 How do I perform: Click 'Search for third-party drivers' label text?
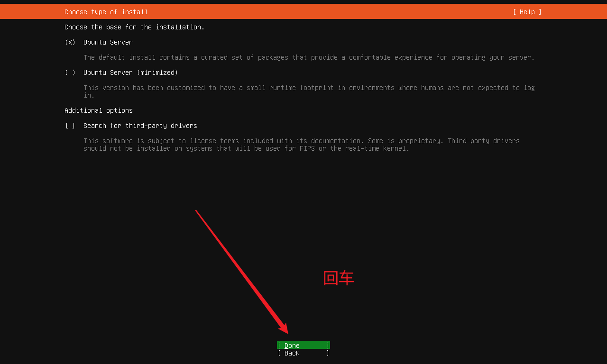pyautogui.click(x=140, y=126)
